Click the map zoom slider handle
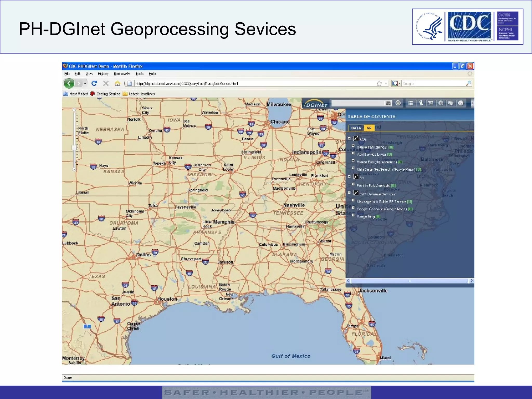This screenshot has height=399, width=532. (x=74, y=148)
